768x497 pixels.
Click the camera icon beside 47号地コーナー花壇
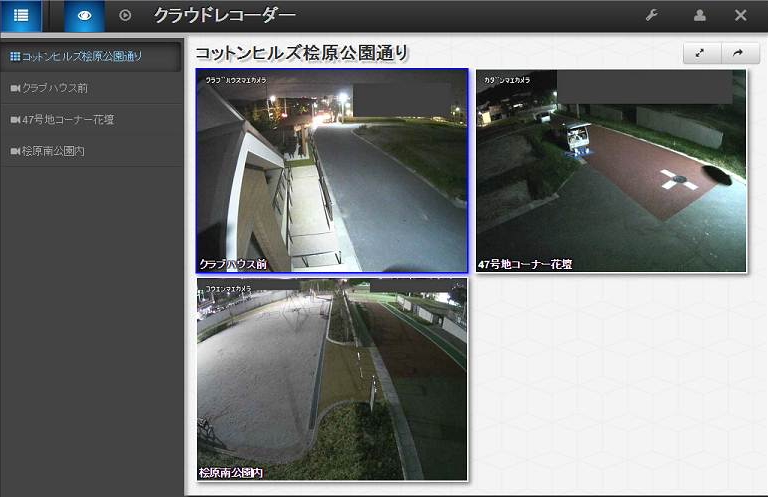14,119
